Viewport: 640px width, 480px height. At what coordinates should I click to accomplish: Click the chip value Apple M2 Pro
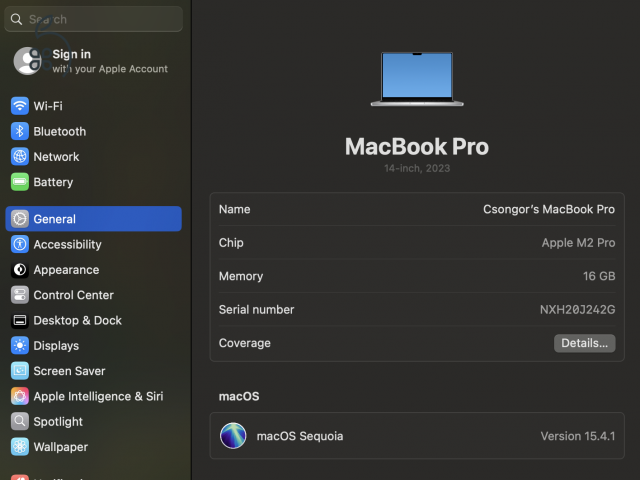[578, 242]
